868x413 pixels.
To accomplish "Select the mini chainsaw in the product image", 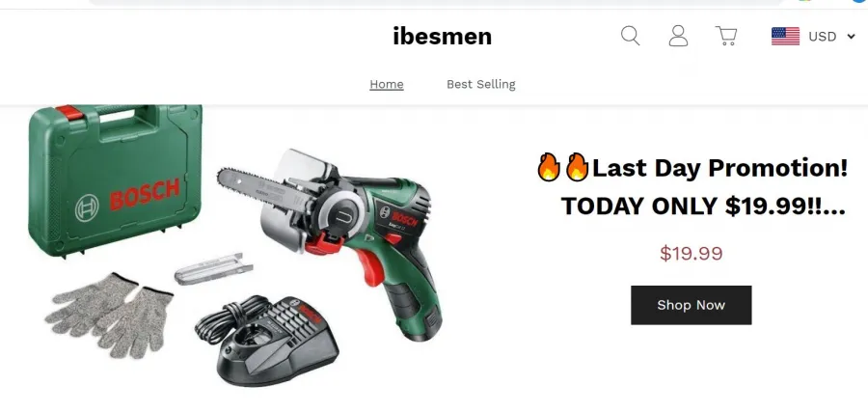I will pos(330,238).
